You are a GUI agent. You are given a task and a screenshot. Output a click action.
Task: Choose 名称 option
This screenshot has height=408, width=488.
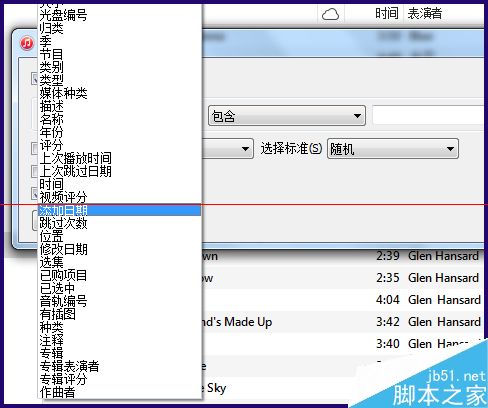(x=120, y=119)
